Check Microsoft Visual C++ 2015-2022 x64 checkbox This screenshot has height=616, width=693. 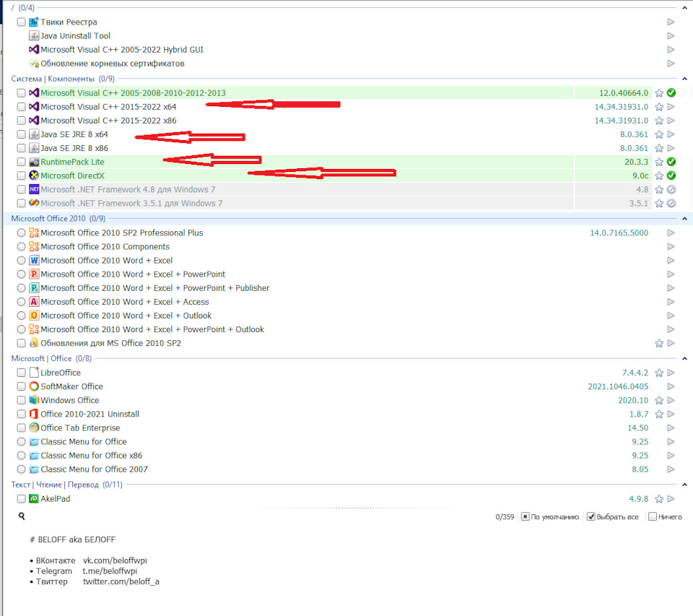pos(21,107)
